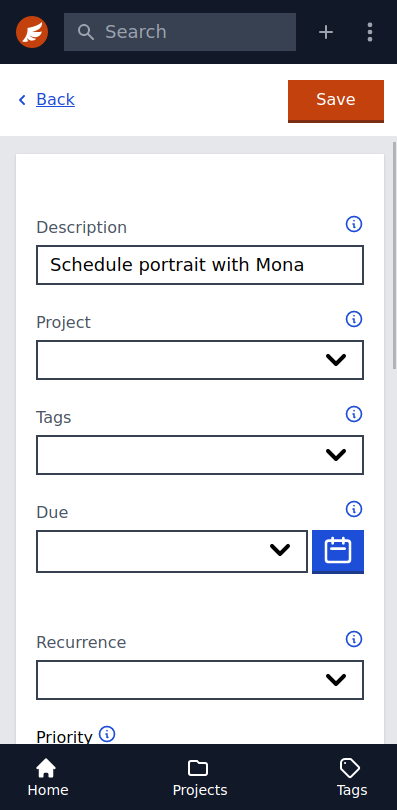
Task: Switch to the Projects tab
Action: click(x=200, y=777)
